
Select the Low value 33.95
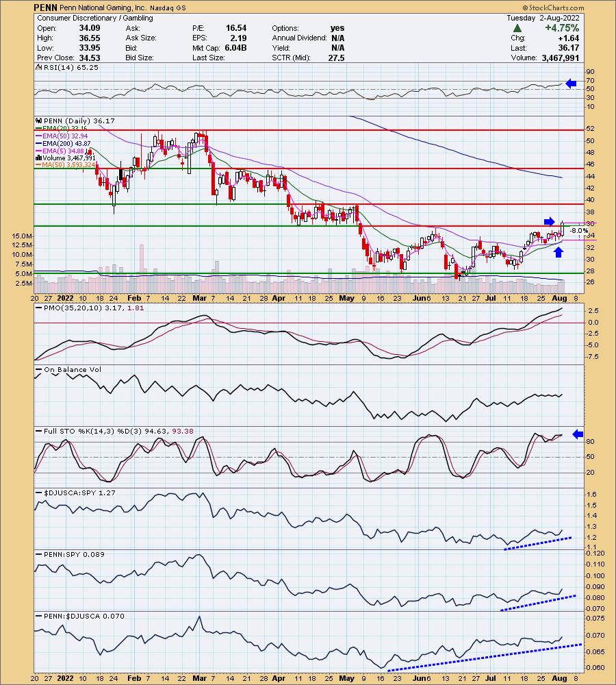(90, 48)
